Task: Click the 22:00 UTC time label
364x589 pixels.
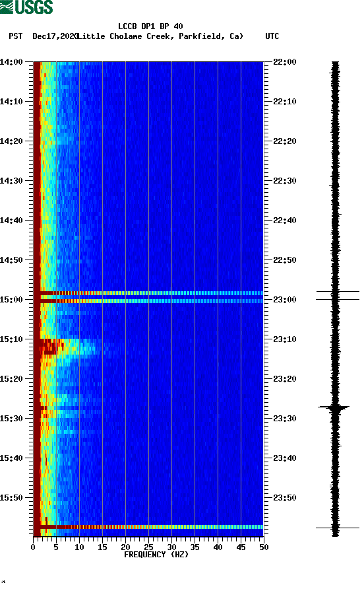Action: 284,62
